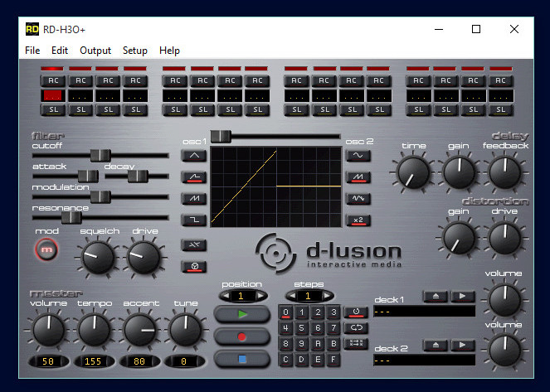This screenshot has width=550, height=392.
Task: Click the master accent knob
Action: point(140,330)
